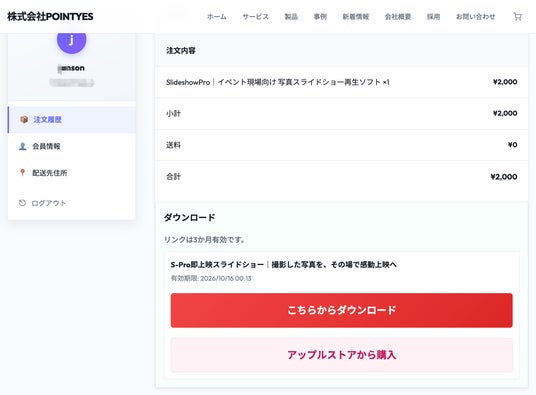This screenshot has width=536, height=395.
Task: Click the package icon beside 注文履歴
Action: click(24, 119)
